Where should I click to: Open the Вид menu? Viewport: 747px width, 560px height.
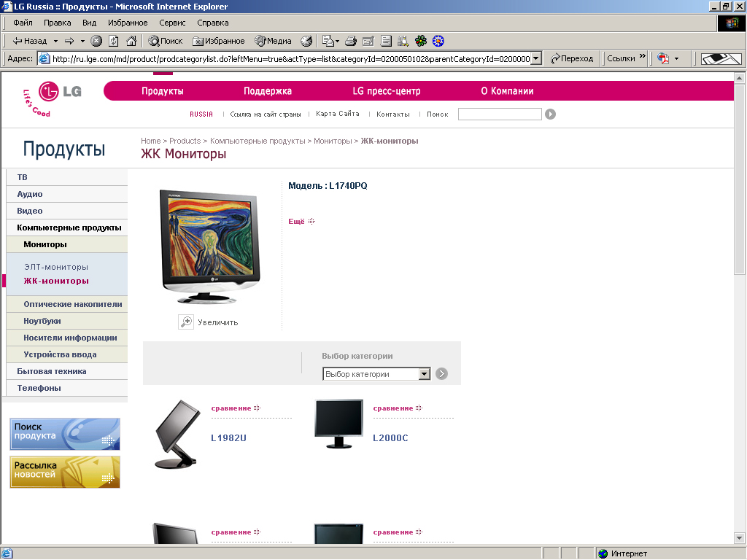click(x=89, y=23)
